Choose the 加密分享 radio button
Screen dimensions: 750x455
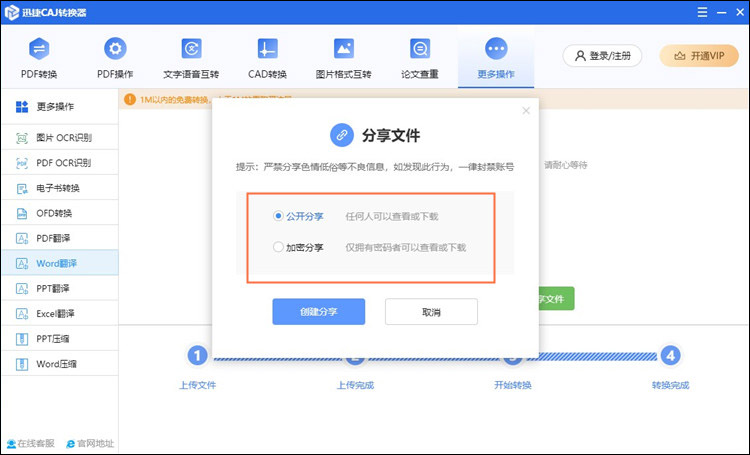[278, 247]
